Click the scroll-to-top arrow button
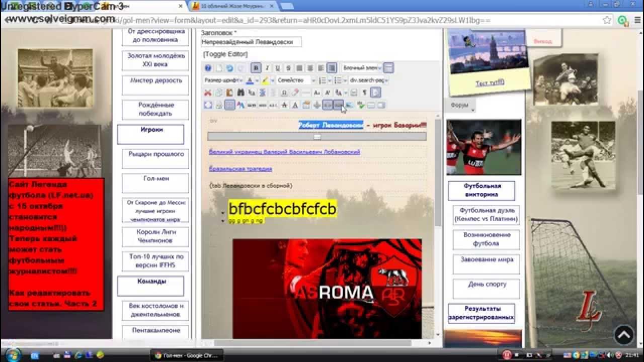The width and height of the screenshot is (644, 362). [623, 335]
